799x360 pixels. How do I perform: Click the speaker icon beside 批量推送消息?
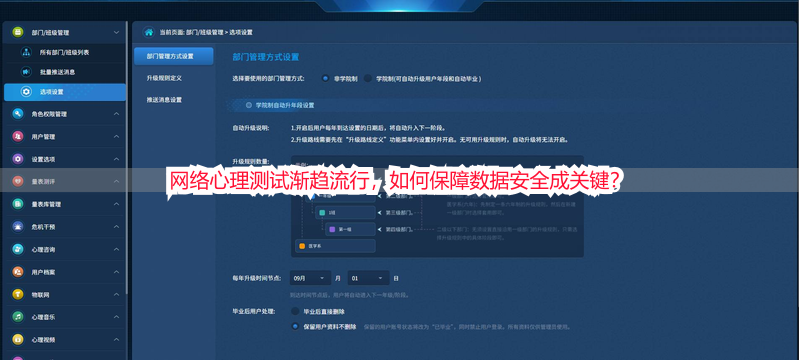[25, 72]
